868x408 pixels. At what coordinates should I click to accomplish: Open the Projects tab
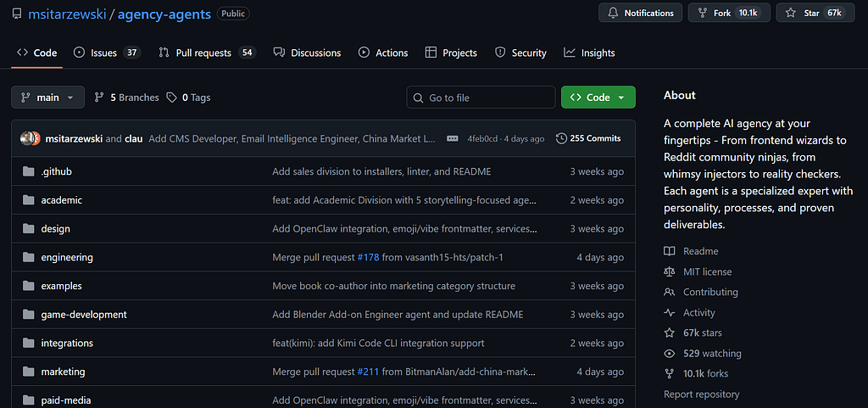click(451, 53)
